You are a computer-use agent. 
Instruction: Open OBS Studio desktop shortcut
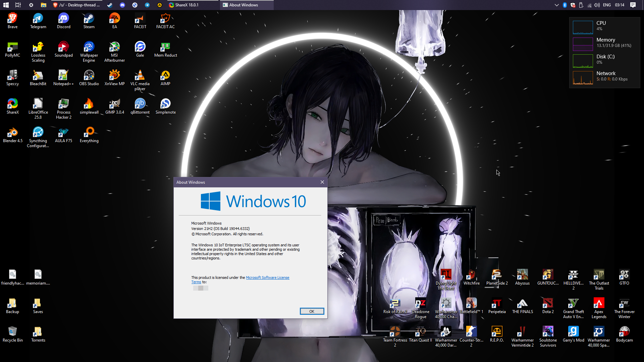click(89, 76)
